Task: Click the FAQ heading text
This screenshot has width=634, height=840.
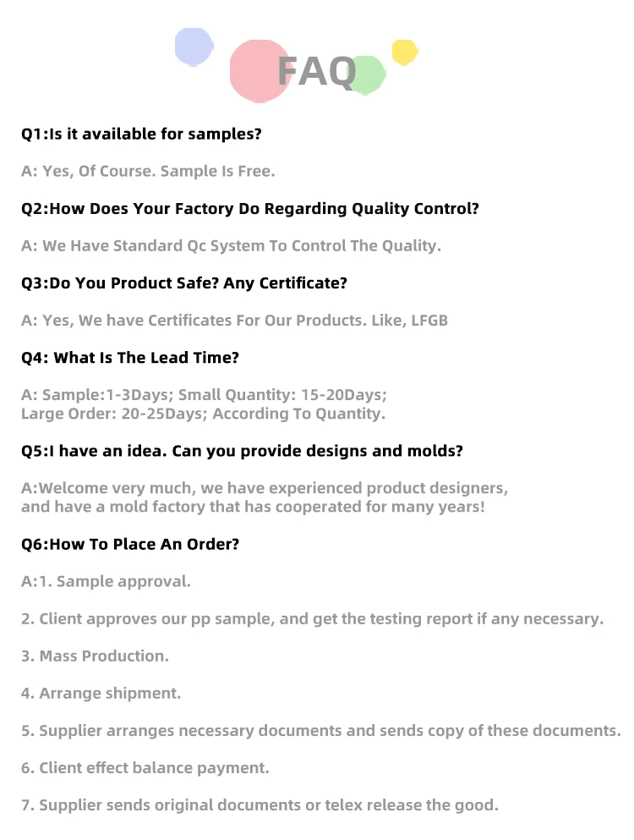Action: (317, 72)
